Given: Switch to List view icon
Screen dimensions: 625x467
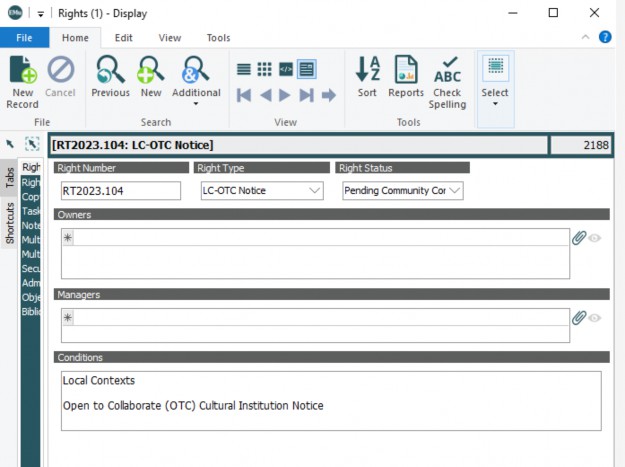Looking at the screenshot, I should [244, 69].
